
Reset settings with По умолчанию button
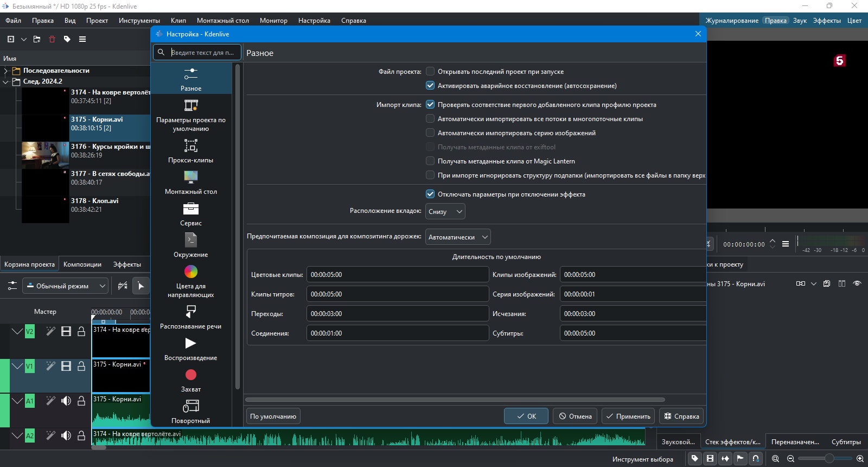point(273,416)
